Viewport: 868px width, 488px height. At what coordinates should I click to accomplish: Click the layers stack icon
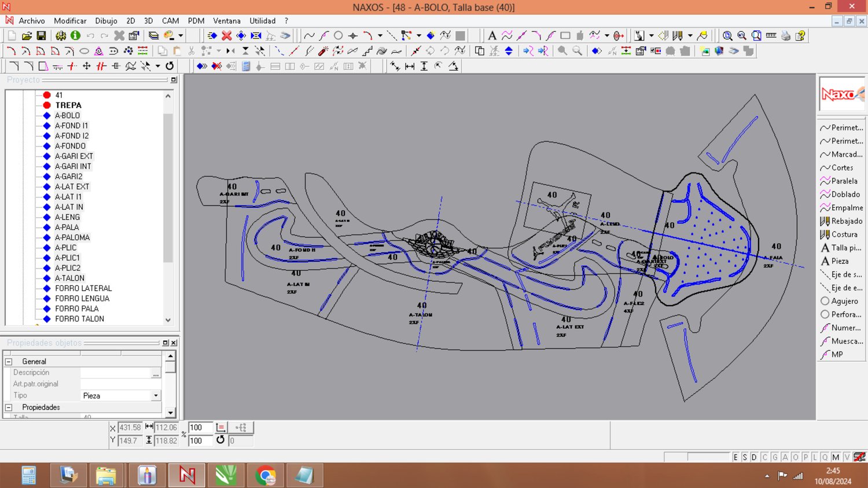(x=153, y=36)
